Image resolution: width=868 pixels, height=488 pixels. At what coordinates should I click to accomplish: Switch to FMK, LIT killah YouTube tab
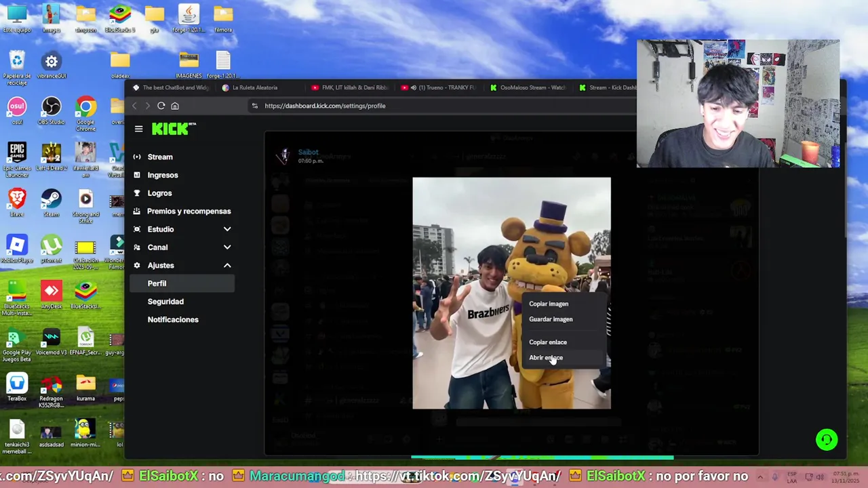(350, 87)
